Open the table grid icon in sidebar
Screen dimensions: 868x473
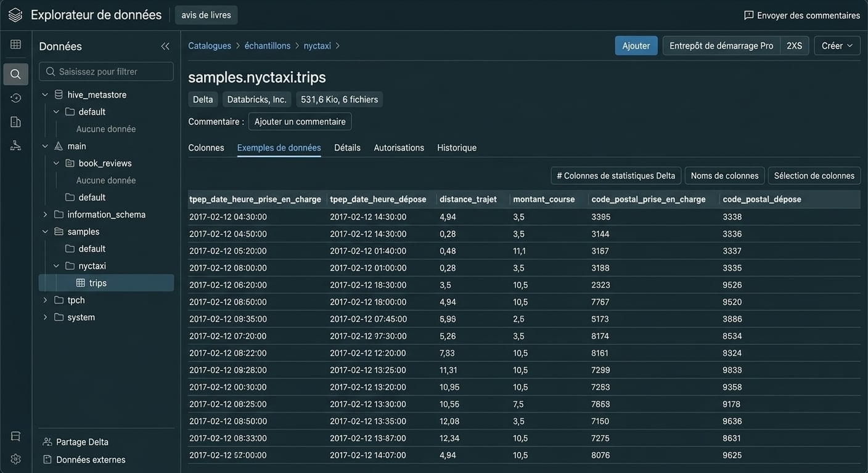(x=15, y=44)
